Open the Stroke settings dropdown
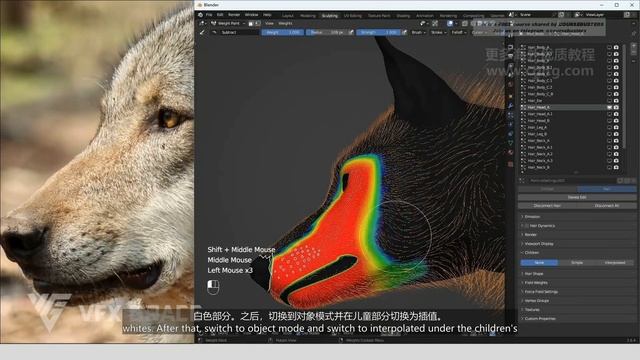The width and height of the screenshot is (640, 360). pyautogui.click(x=438, y=32)
